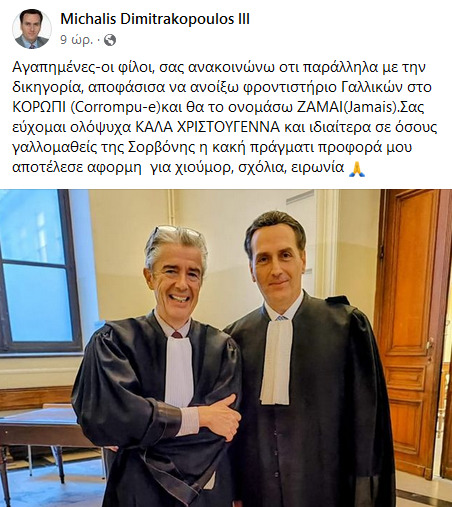The image size is (452, 507).
Task: Click the globe public-privacy icon
Action: point(110,40)
